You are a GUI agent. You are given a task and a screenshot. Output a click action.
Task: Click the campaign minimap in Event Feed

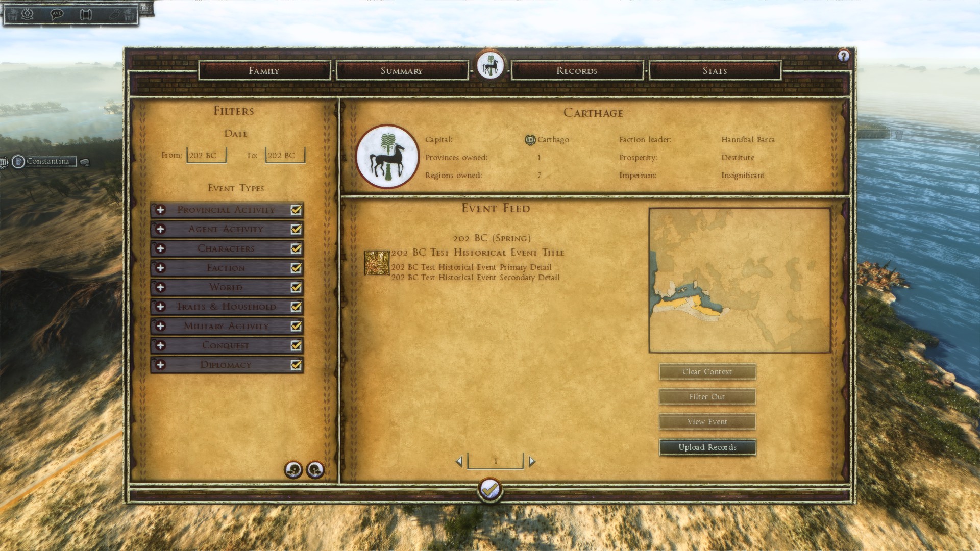click(740, 280)
